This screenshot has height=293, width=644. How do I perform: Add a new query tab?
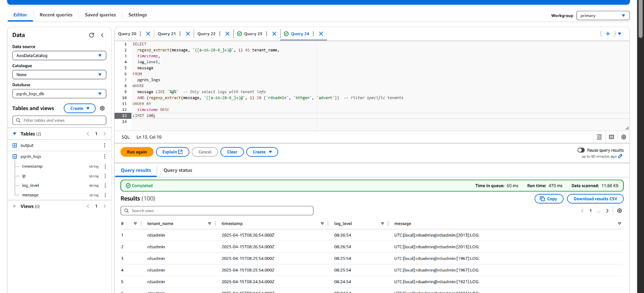[x=608, y=34]
